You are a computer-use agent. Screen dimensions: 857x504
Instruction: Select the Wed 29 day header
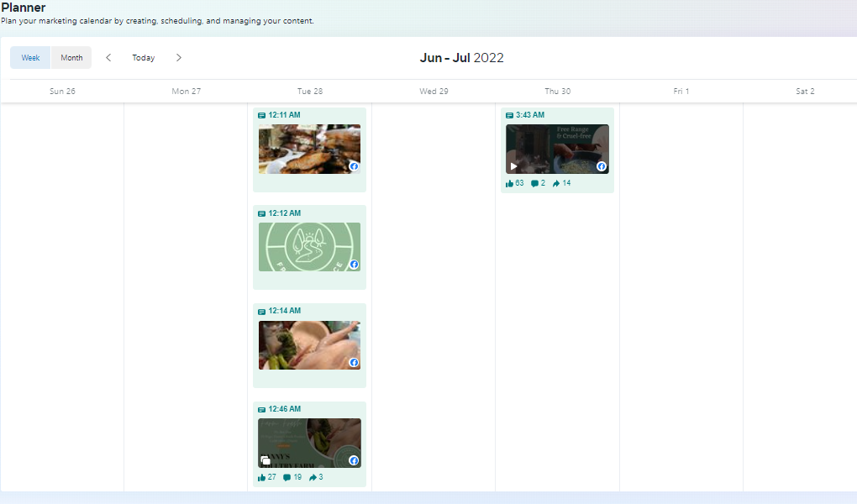434,92
